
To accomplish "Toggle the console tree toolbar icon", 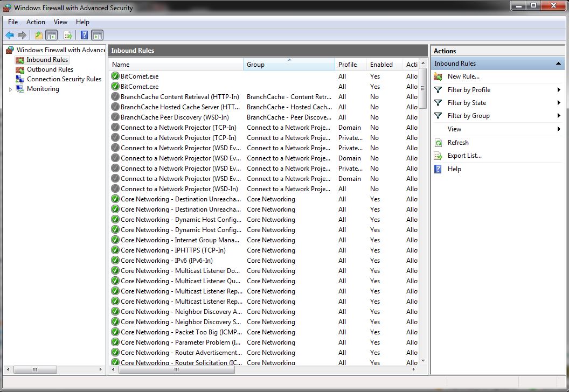I will pyautogui.click(x=52, y=35).
